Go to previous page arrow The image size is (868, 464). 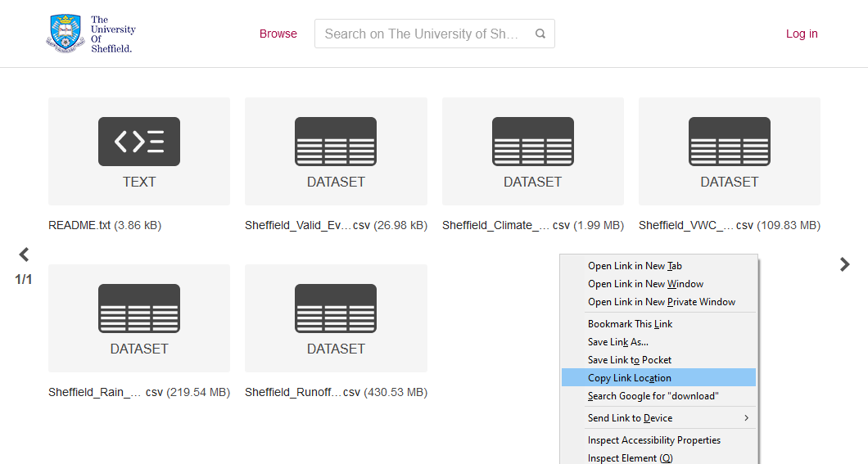[x=24, y=255]
